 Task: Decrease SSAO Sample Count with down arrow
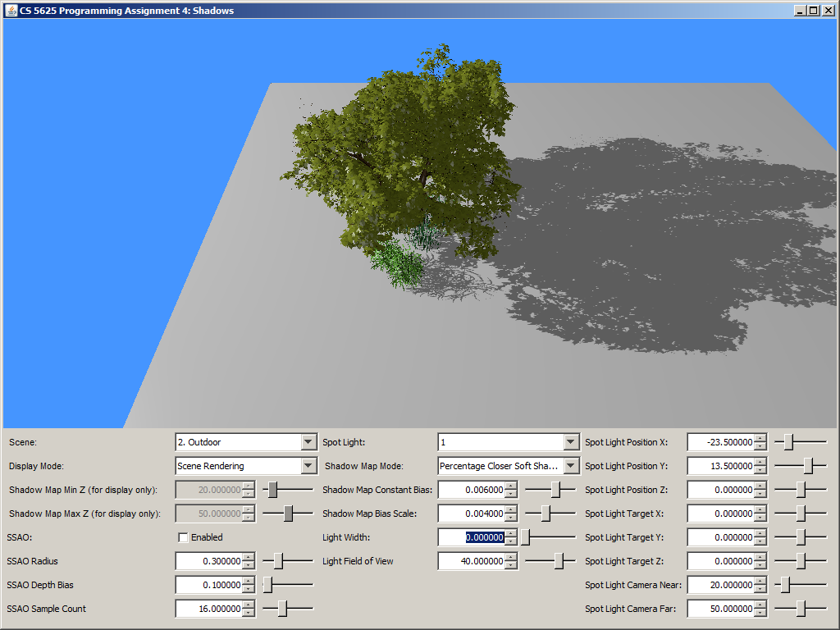tap(249, 614)
